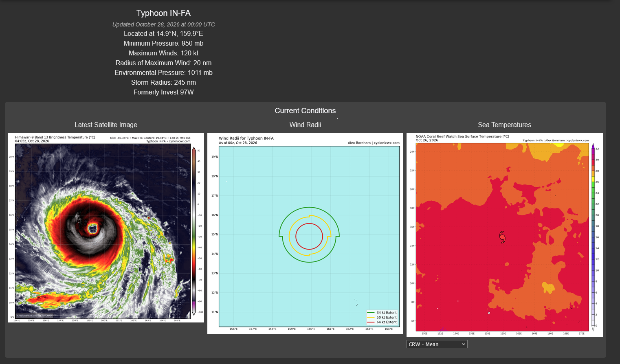The height and width of the screenshot is (364, 620).
Task: Click 'Environmental Pressure: 1011 mb'
Action: (x=163, y=73)
